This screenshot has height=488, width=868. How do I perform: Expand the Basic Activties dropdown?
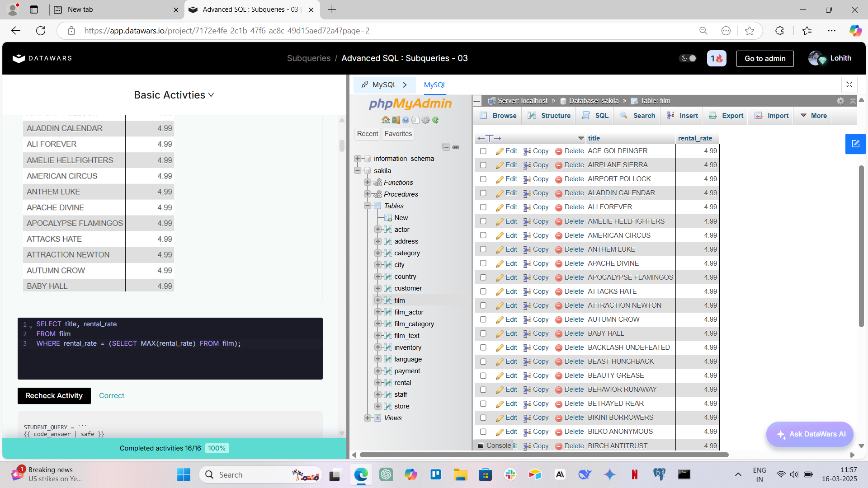point(174,95)
